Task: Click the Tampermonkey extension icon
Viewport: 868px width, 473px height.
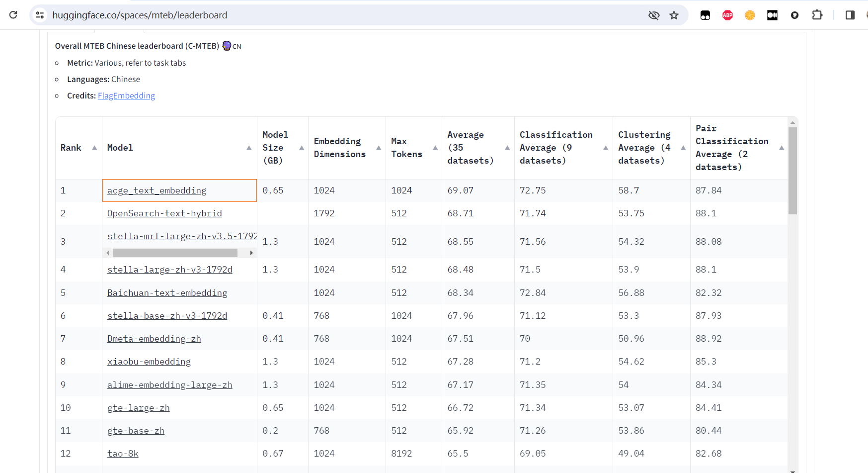Action: [705, 15]
